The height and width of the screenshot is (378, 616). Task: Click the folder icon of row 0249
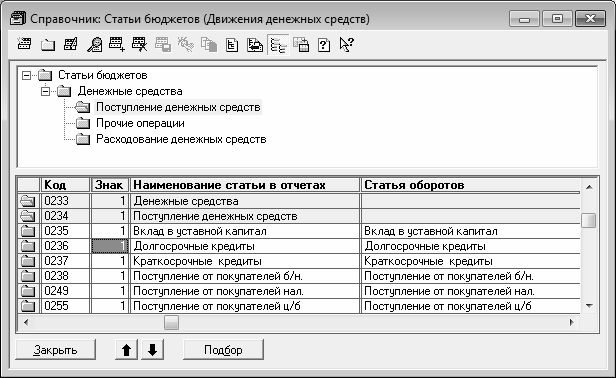[28, 291]
